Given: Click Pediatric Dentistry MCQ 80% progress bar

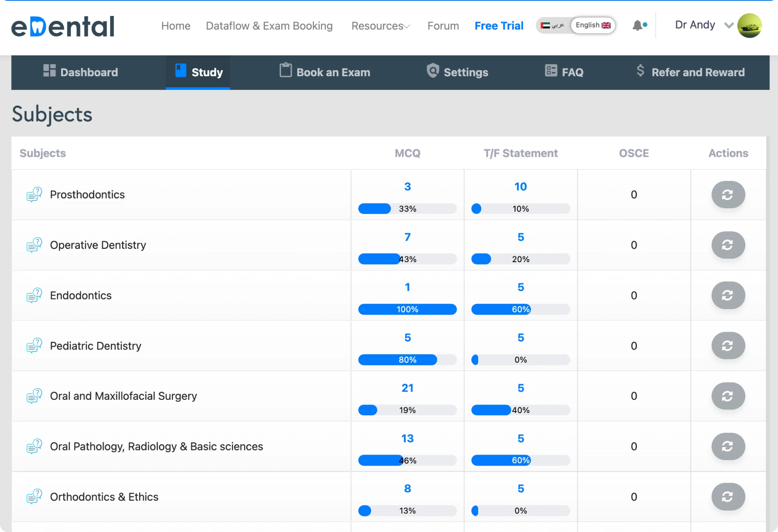Looking at the screenshot, I should 407,360.
